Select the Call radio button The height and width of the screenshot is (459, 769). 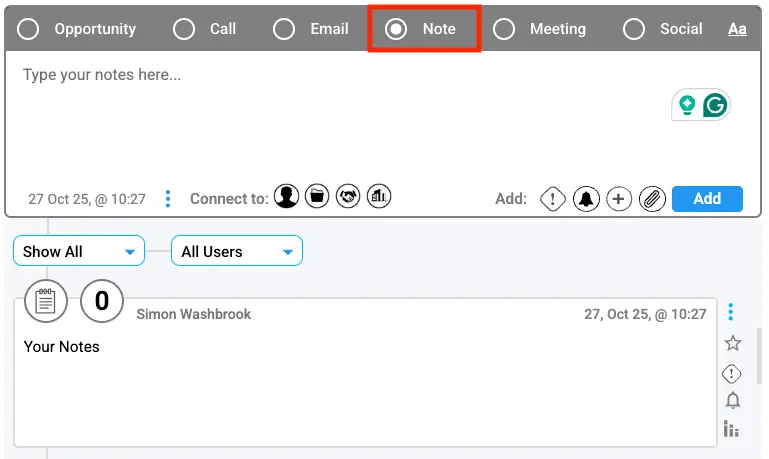coord(184,29)
